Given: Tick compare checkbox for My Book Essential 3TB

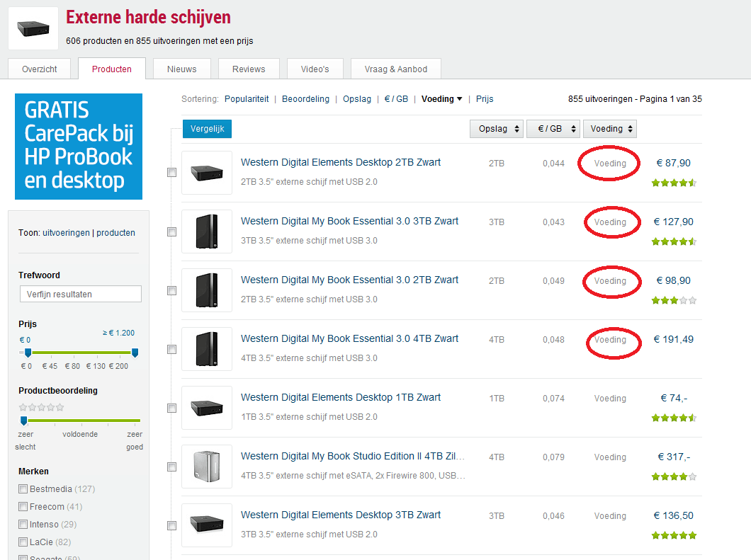Looking at the screenshot, I should 172,232.
